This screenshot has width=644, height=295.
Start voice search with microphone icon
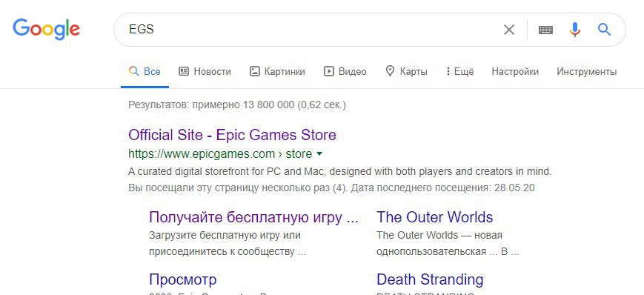(575, 30)
